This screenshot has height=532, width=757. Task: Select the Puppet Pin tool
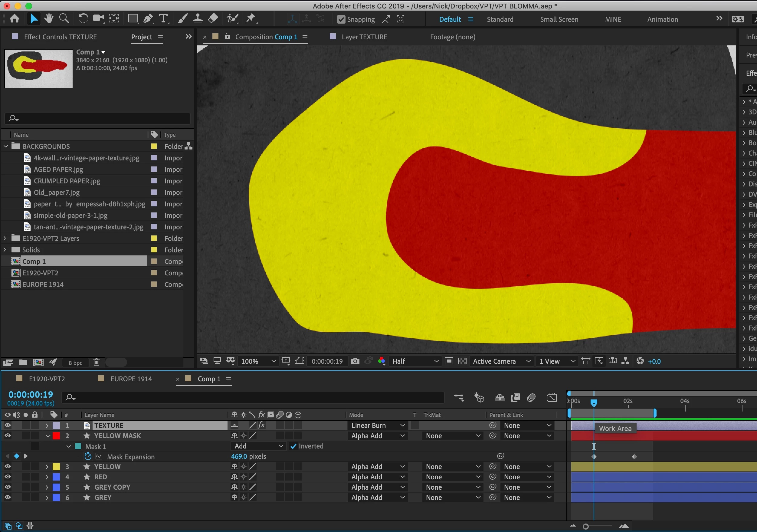251,19
